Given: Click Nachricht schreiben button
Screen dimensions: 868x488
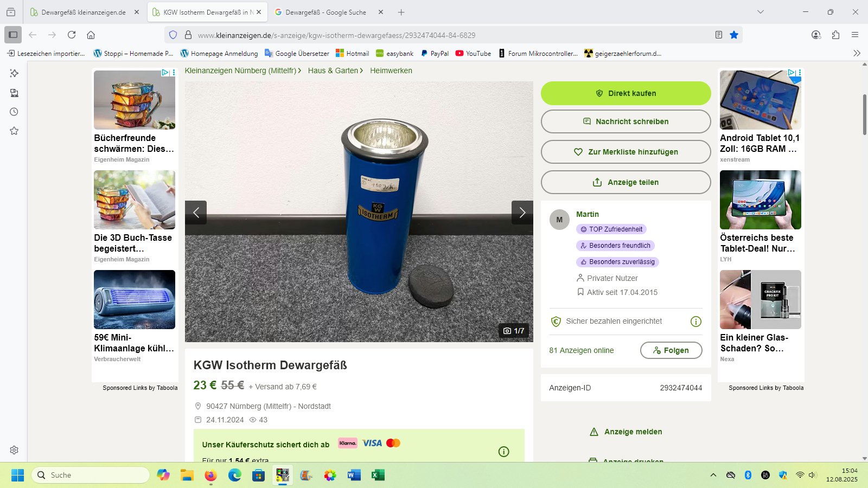Looking at the screenshot, I should (x=626, y=121).
